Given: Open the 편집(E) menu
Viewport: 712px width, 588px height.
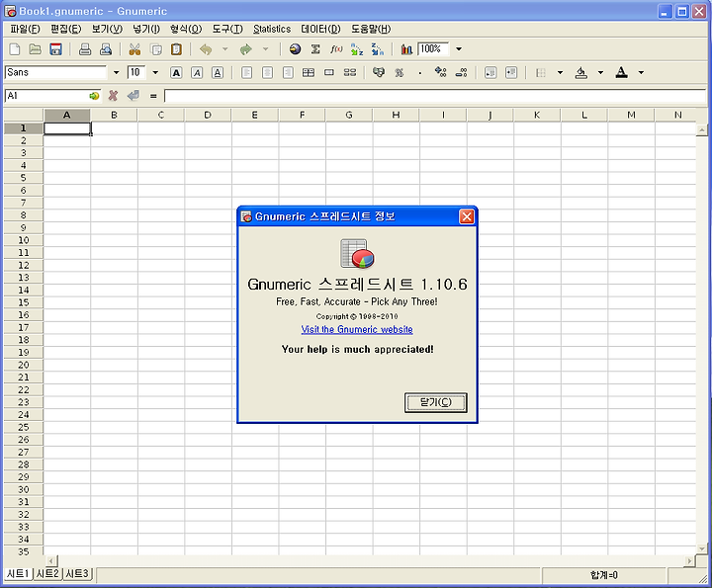Looking at the screenshot, I should [65, 29].
